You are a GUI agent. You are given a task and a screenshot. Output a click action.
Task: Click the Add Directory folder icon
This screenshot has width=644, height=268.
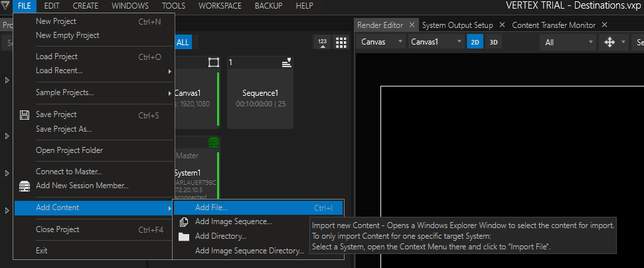click(x=184, y=237)
